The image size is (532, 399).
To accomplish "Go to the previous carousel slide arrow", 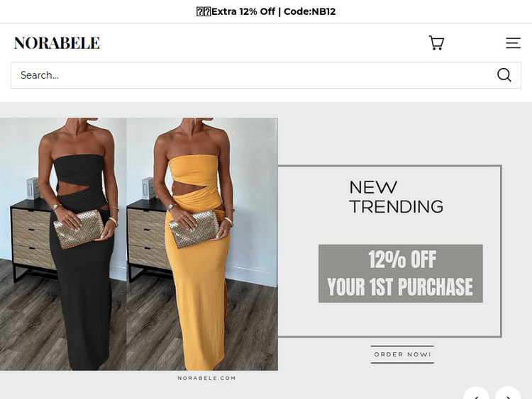I will point(476,395).
